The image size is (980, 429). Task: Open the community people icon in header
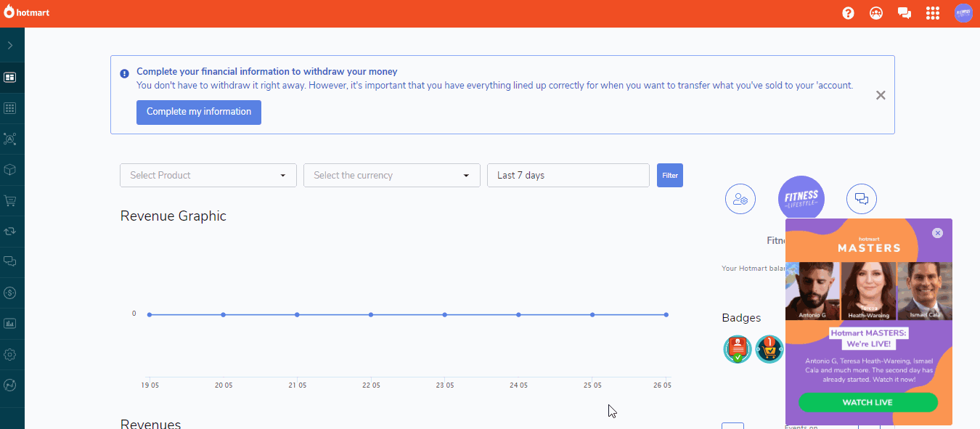coord(876,13)
